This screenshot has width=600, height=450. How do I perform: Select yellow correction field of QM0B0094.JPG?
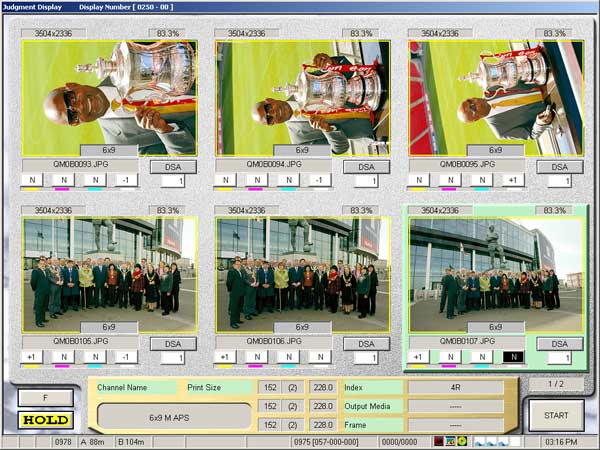(225, 180)
